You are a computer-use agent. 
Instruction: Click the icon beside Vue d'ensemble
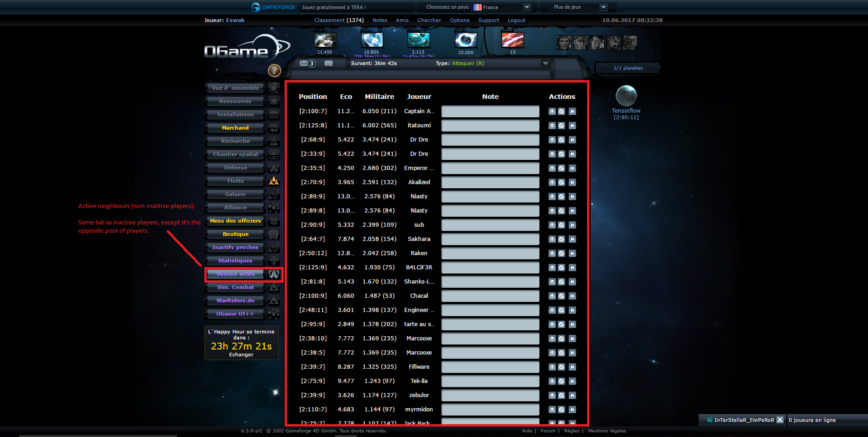[274, 88]
